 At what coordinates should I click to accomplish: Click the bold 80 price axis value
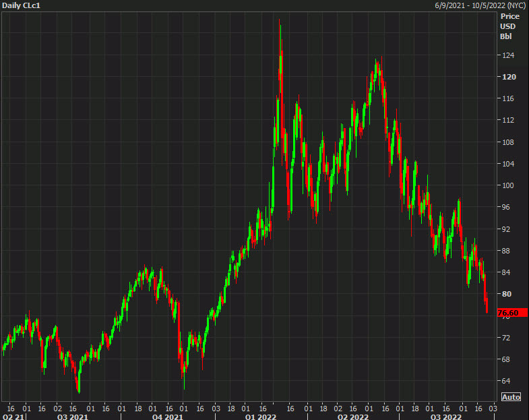[507, 294]
